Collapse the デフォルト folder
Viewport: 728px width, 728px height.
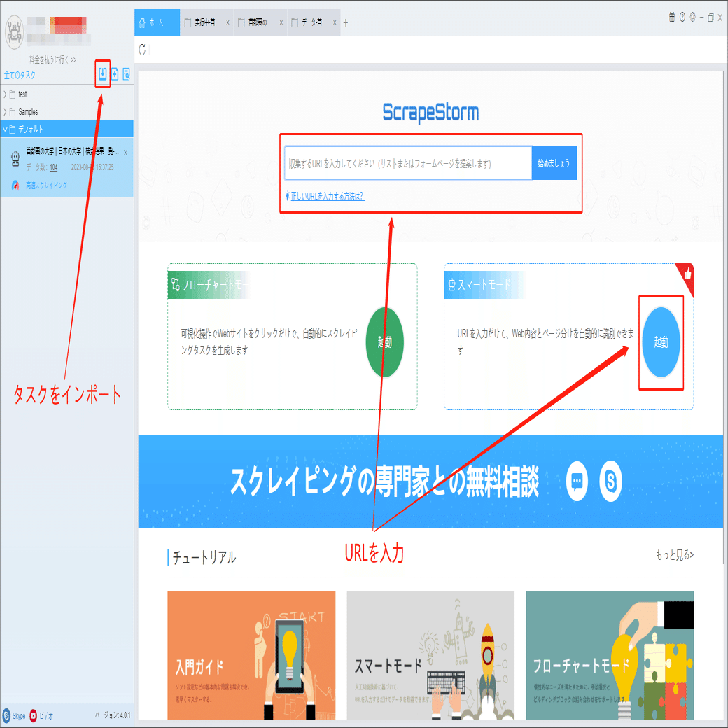click(5, 129)
